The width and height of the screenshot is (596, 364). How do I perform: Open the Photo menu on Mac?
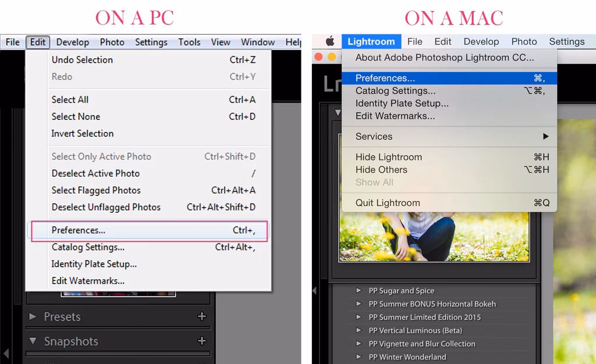click(x=524, y=41)
